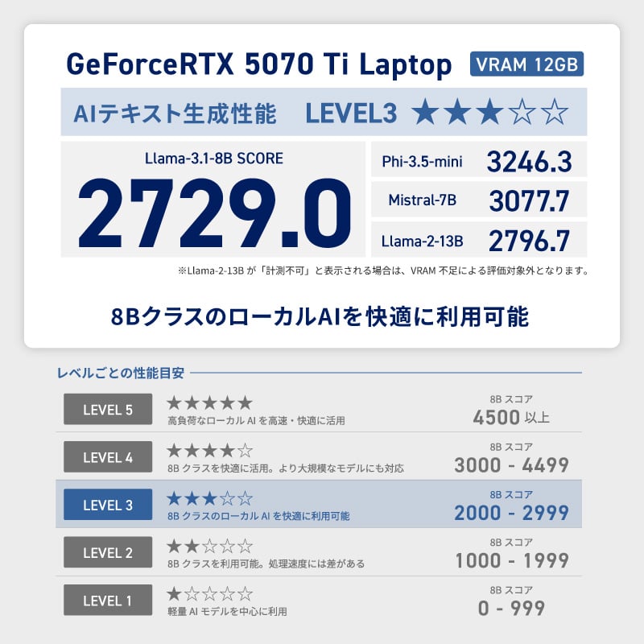Click the star rating in the LEVEL3 header bar
Image resolution: width=644 pixels, height=644 pixels.
point(490,112)
